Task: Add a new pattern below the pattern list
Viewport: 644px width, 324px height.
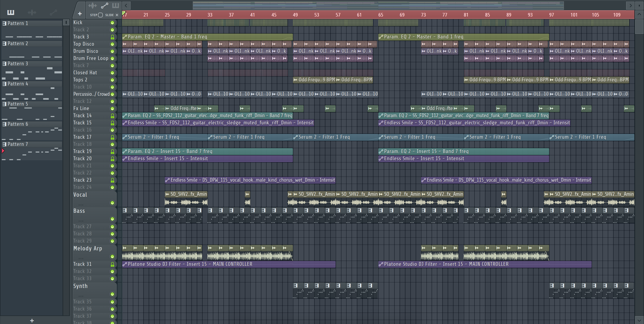Action: tap(32, 320)
